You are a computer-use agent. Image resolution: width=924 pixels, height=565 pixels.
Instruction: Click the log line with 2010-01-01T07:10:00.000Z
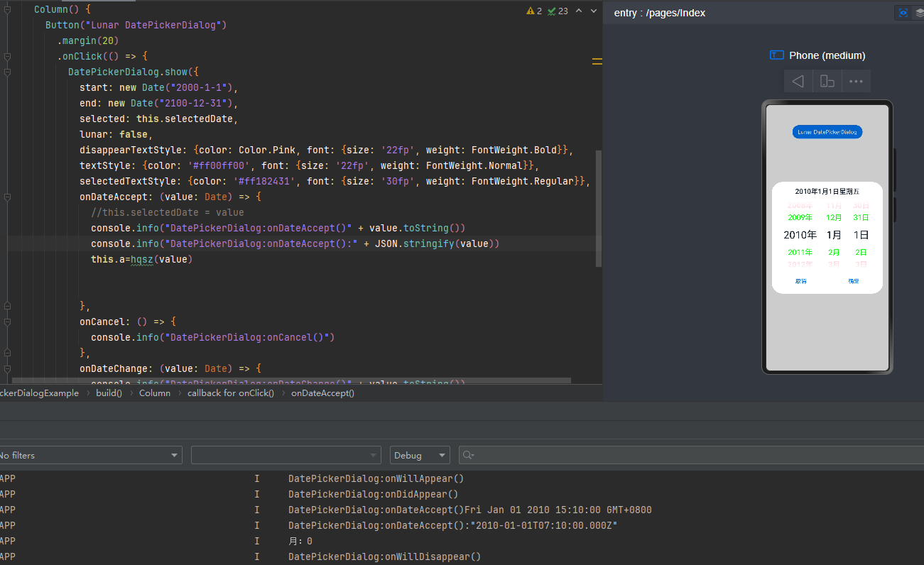pyautogui.click(x=452, y=525)
